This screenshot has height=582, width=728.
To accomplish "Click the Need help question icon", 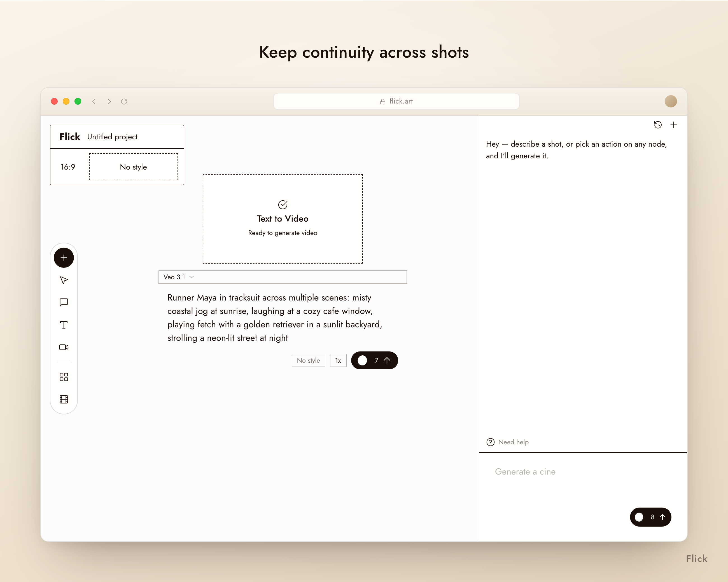I will [490, 442].
